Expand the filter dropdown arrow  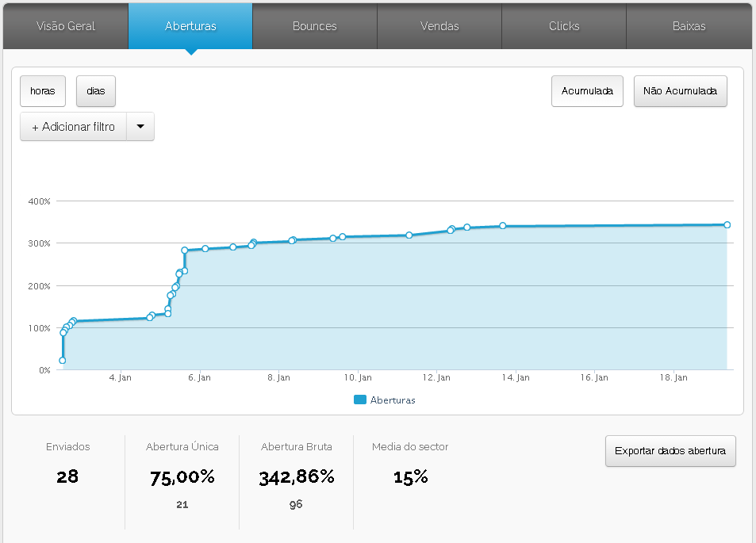pos(140,127)
